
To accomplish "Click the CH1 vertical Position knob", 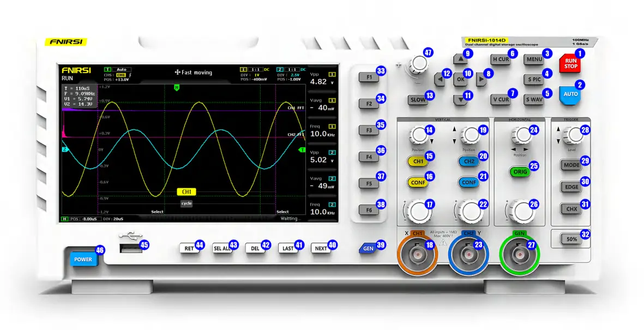I will (x=418, y=135).
